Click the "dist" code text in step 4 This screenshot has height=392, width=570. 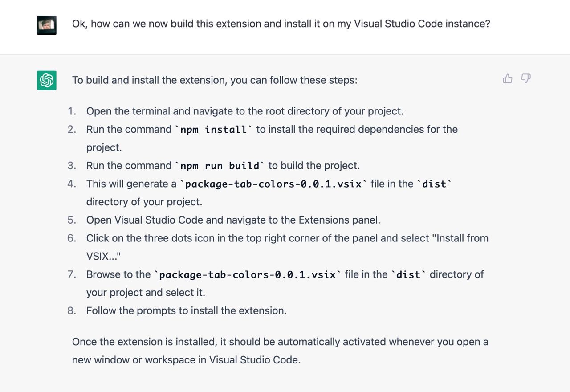click(434, 184)
